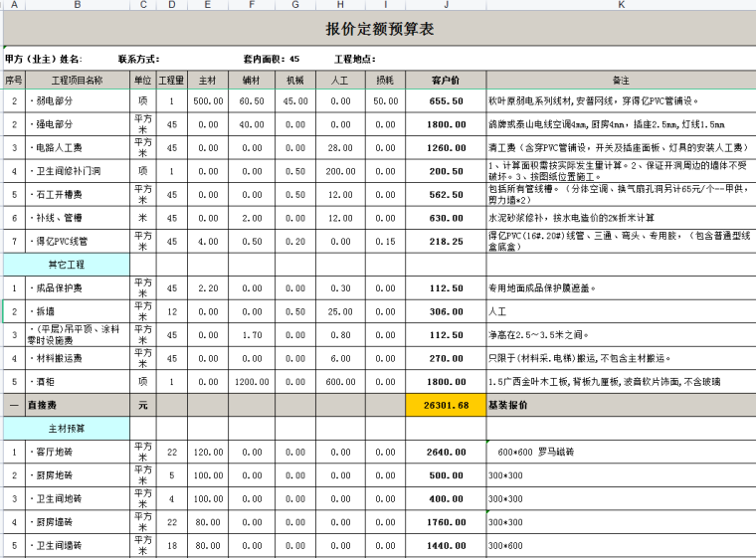
Task: Select column header B
Action: pyautogui.click(x=78, y=5)
